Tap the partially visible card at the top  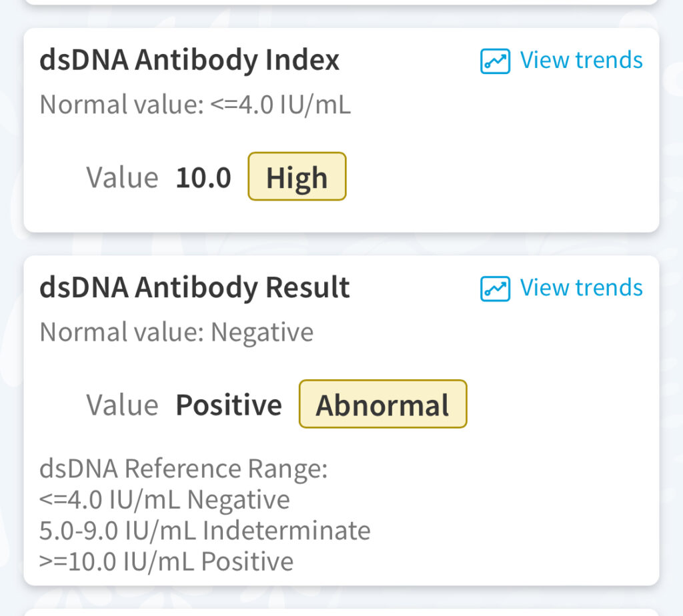pos(341,2)
